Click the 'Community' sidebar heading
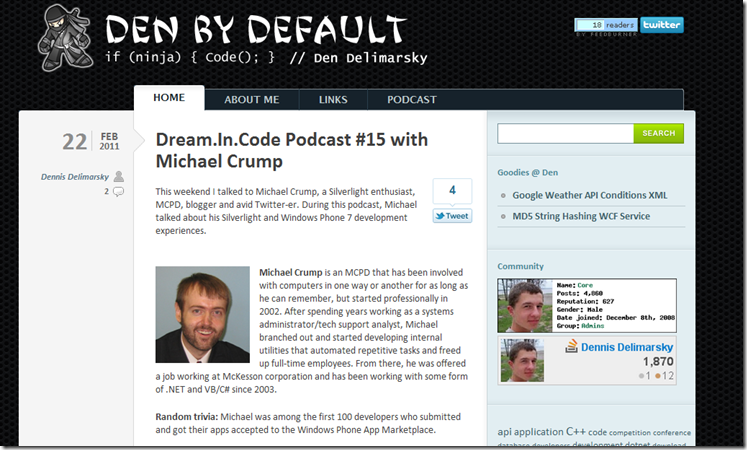This screenshot has height=450, width=747. tap(520, 266)
